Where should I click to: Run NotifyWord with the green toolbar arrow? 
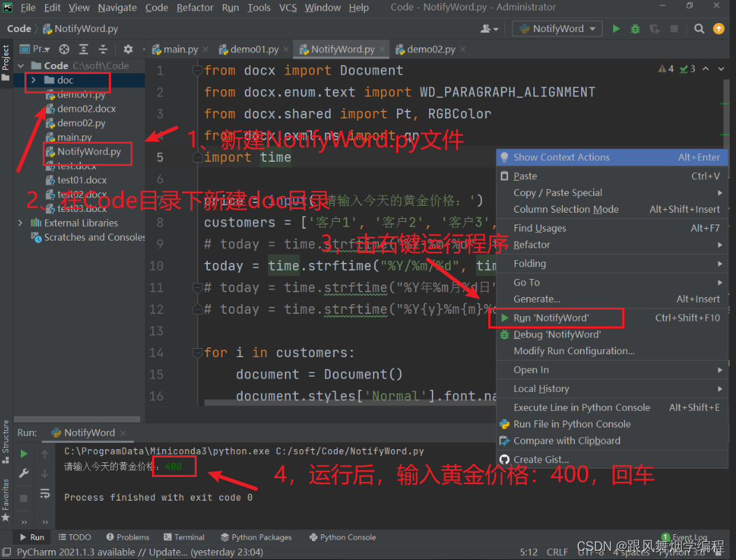coord(616,29)
